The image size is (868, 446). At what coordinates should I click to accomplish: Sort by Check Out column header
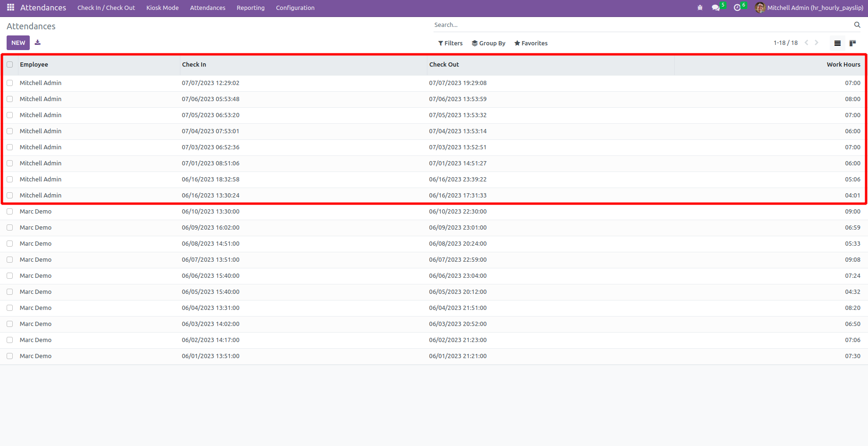point(551,65)
